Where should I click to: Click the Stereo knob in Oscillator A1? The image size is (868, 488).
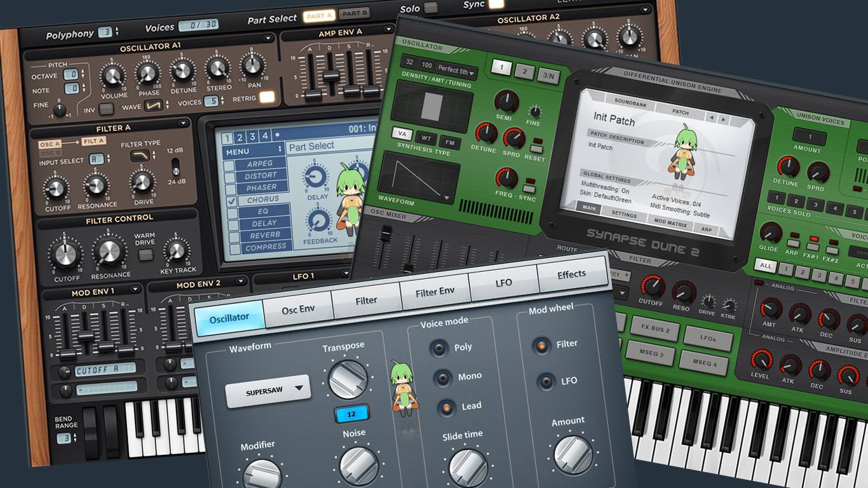(217, 68)
